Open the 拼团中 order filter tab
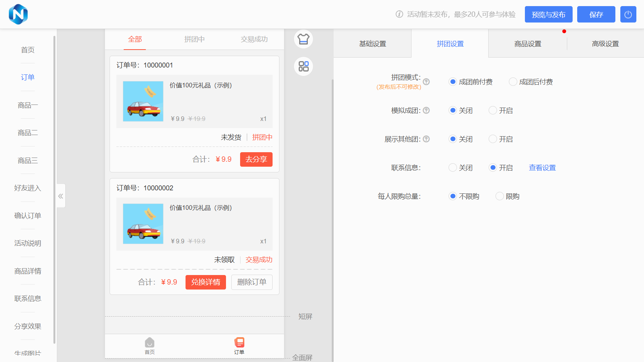Image resolution: width=644 pixels, height=362 pixels. coord(194,39)
